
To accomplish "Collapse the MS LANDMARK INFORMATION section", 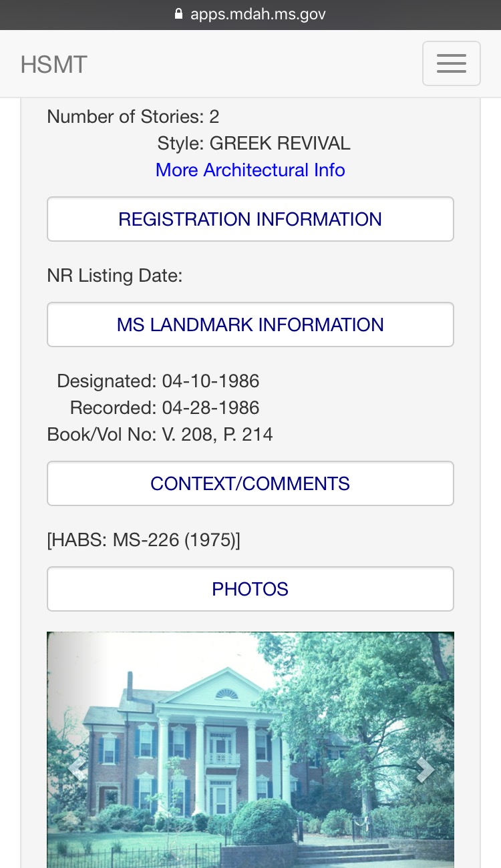I will 250,324.
